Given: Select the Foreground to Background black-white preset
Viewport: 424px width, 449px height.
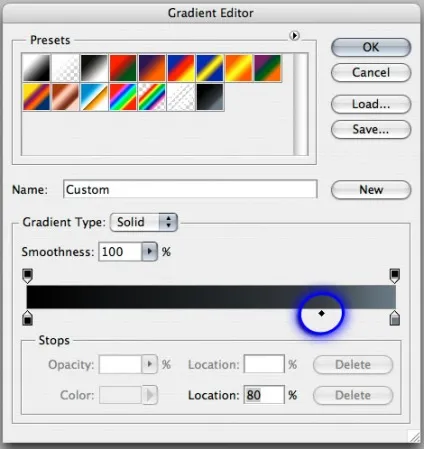Looking at the screenshot, I should (x=36, y=68).
